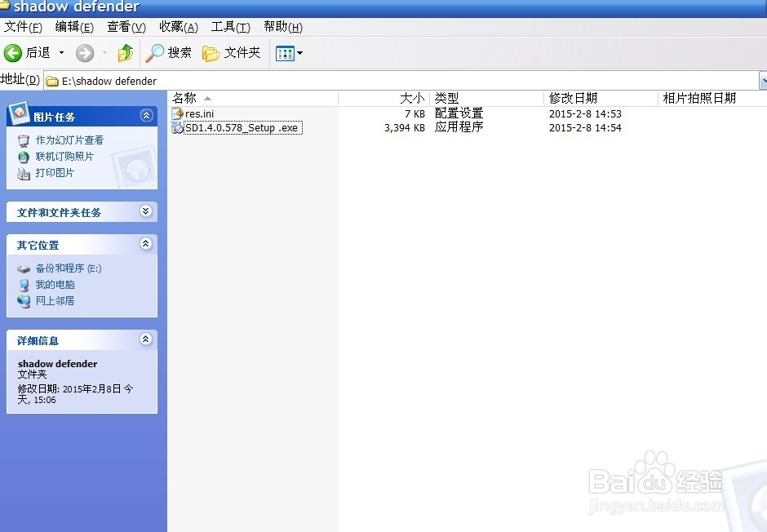Sort by the 相片拍照日期 column header
767x532 pixels.
tap(712, 98)
